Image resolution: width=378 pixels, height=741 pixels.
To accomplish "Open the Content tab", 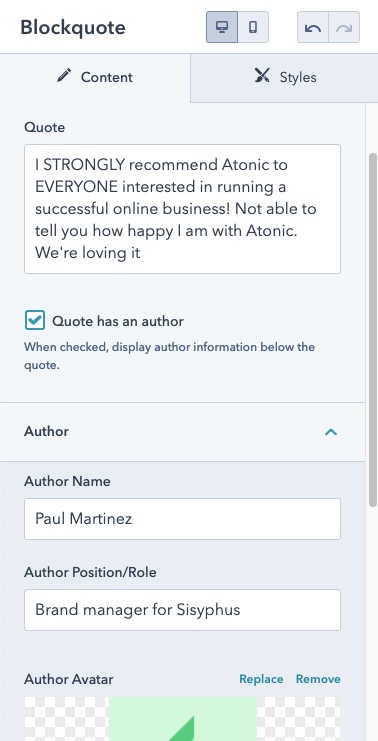I will [95, 78].
